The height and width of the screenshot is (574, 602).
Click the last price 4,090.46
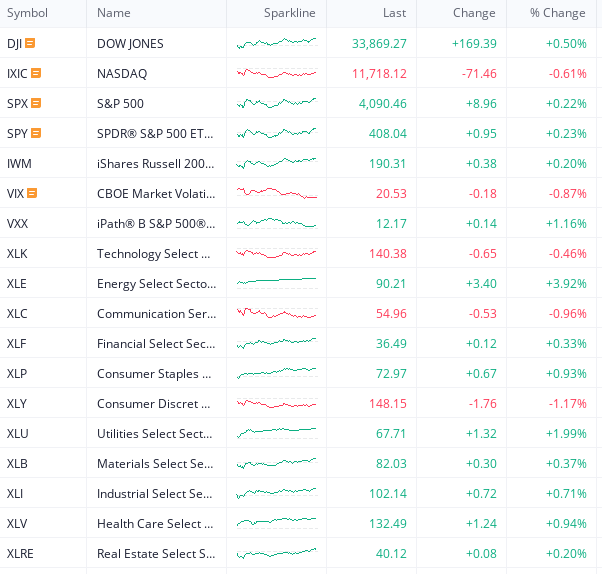383,104
